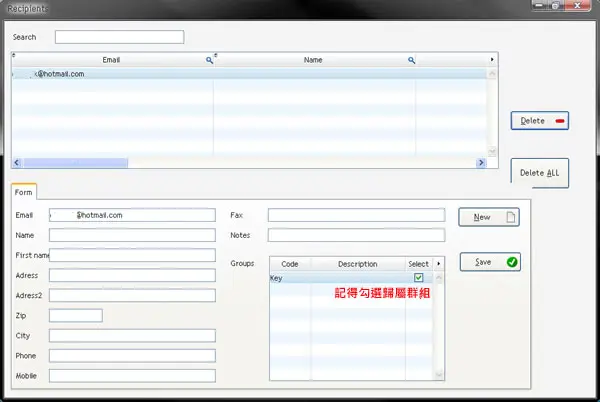Sort by the Description column header
Screen dimensions: 600x402
(x=357, y=264)
